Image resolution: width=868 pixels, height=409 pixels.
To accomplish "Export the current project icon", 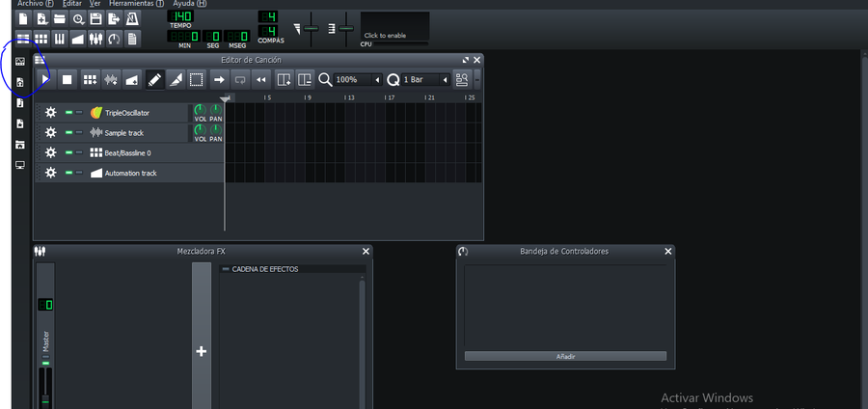I will tap(114, 19).
